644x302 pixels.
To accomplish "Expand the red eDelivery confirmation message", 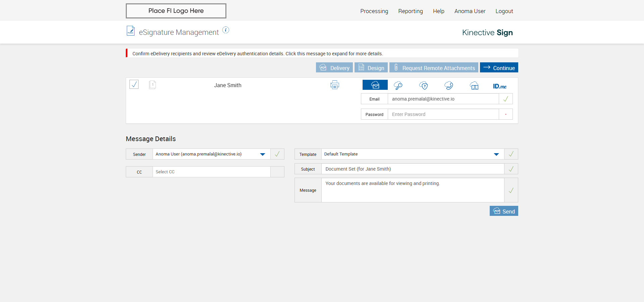I will [x=257, y=54].
